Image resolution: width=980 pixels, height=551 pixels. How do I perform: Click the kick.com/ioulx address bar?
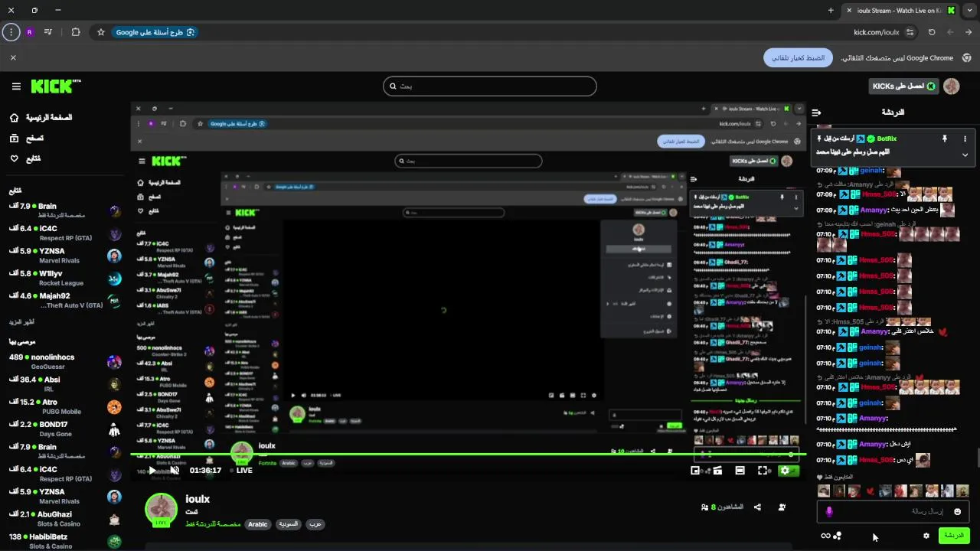pyautogui.click(x=876, y=32)
